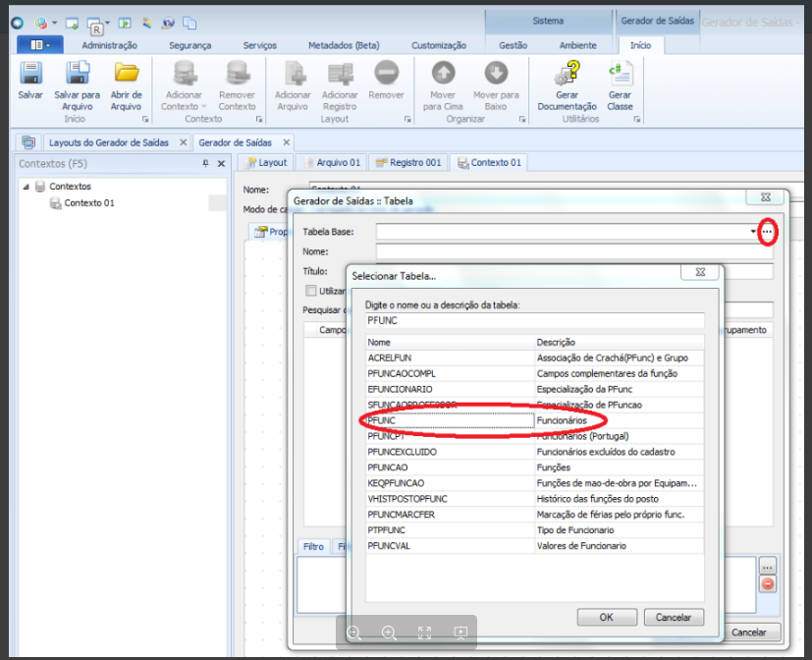The image size is (812, 660).
Task: Expand Contexto ribbon group launcher
Action: 259,120
